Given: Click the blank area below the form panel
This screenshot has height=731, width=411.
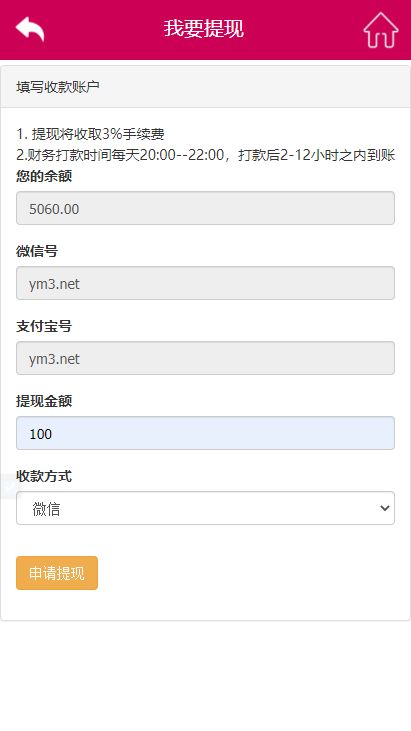Looking at the screenshot, I should pyautogui.click(x=206, y=676).
